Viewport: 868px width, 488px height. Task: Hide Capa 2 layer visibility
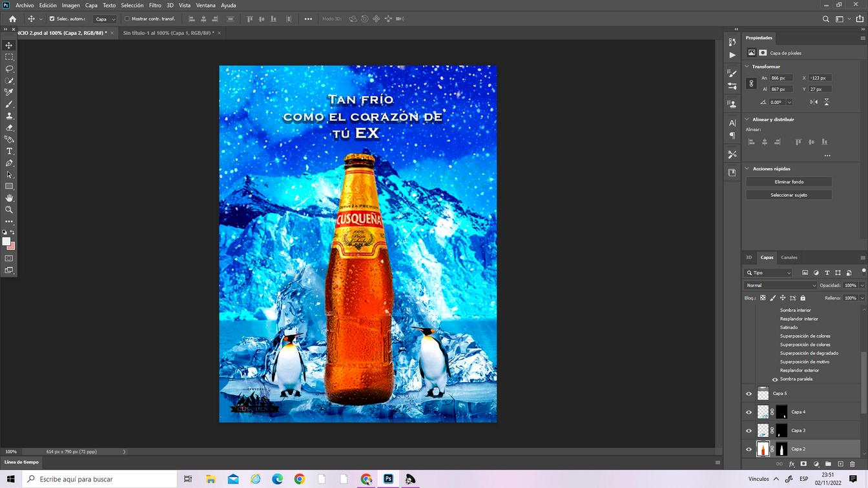[749, 449]
